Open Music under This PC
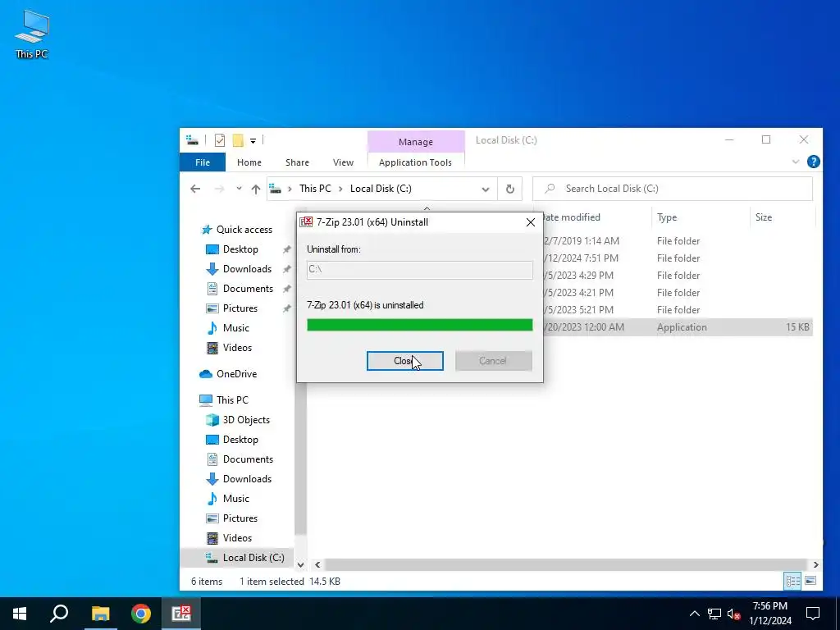 [235, 499]
